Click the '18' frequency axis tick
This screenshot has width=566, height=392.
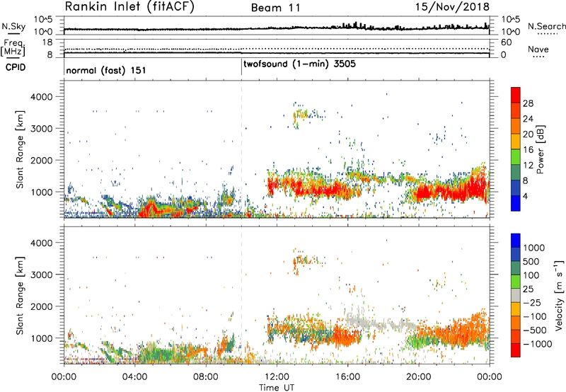pos(47,42)
